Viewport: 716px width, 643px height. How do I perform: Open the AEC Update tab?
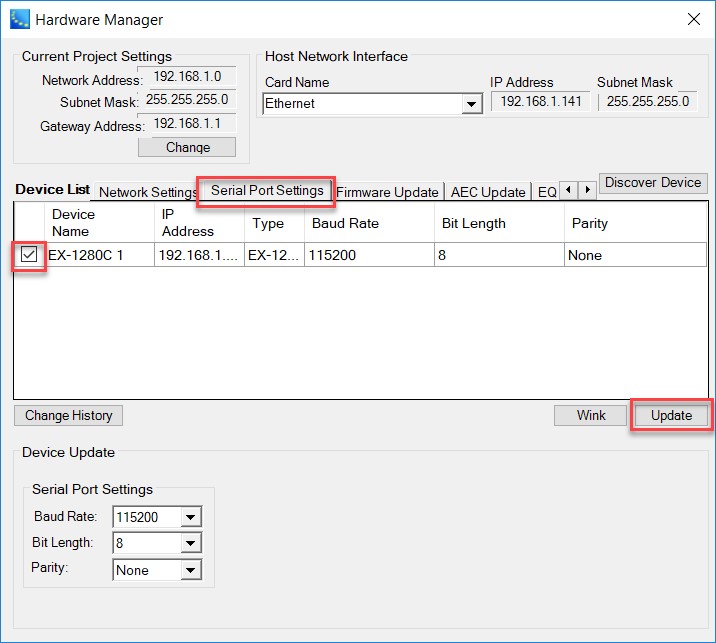coord(488,192)
